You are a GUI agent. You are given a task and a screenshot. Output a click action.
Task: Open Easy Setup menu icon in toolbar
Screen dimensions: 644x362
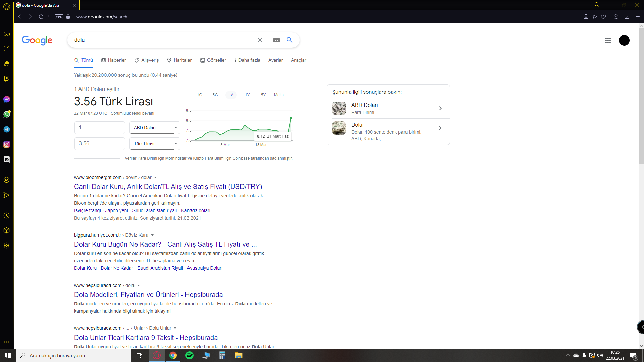tap(638, 17)
